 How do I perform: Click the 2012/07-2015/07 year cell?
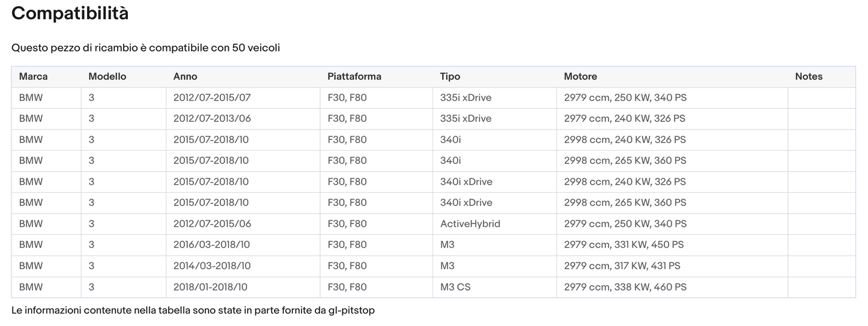click(x=212, y=98)
